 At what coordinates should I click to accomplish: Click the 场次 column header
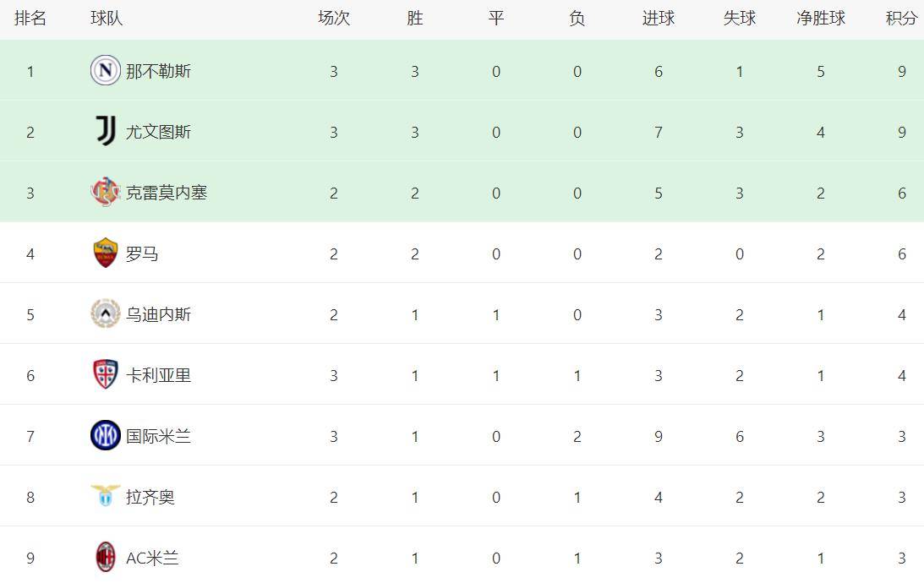coord(333,19)
